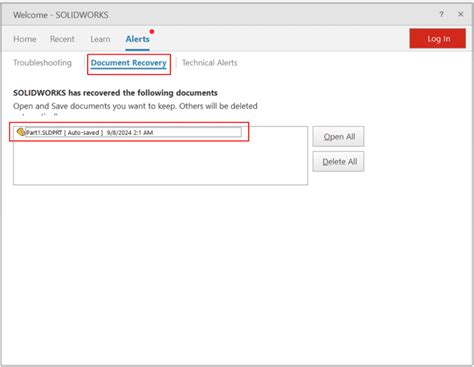This screenshot has width=474, height=367.
Task: Click the Log In button
Action: [438, 39]
